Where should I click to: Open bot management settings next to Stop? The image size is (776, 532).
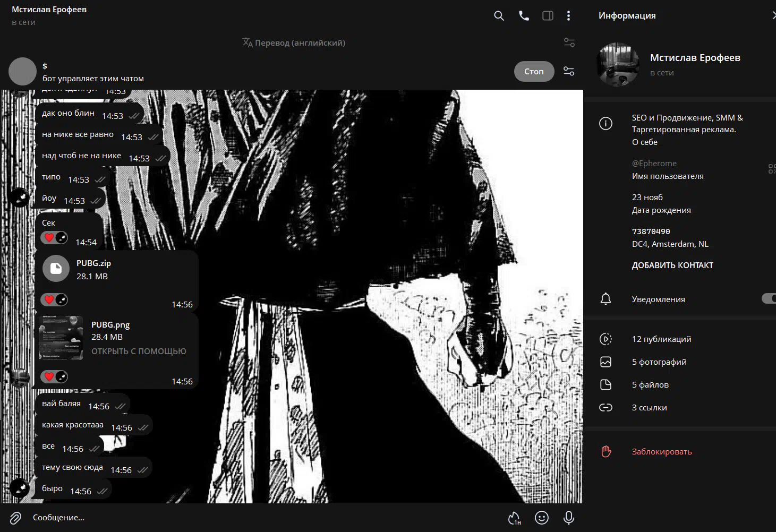(x=569, y=71)
